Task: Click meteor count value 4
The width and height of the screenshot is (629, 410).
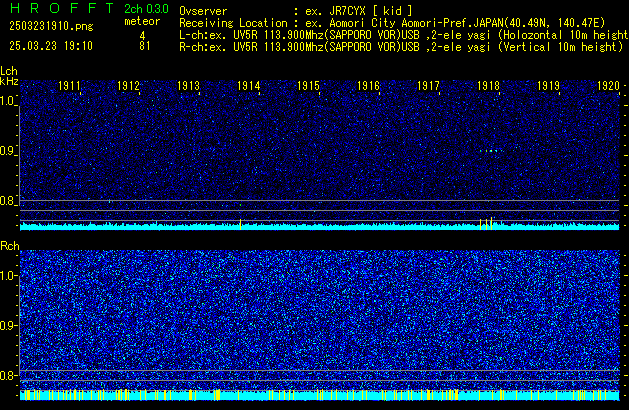Action: point(142,36)
